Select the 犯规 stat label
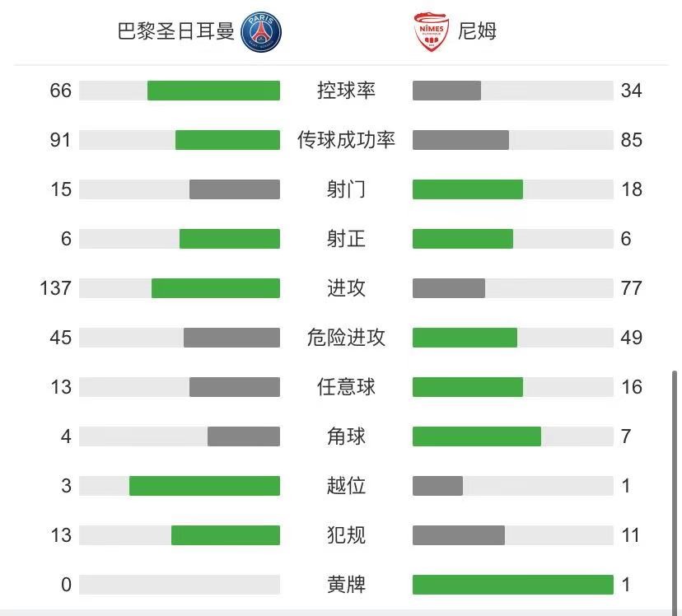This screenshot has width=682, height=616. click(x=346, y=535)
